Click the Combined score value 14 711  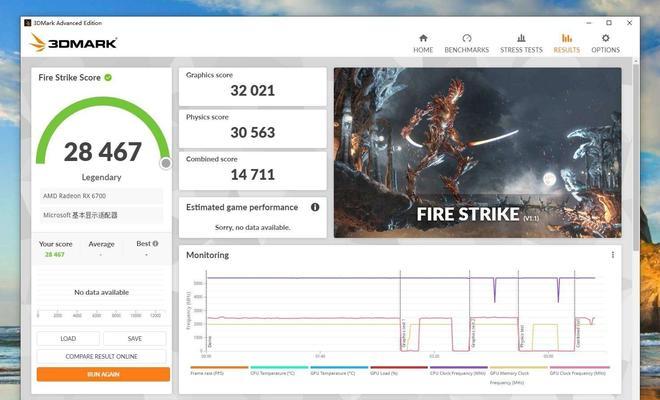tap(253, 175)
